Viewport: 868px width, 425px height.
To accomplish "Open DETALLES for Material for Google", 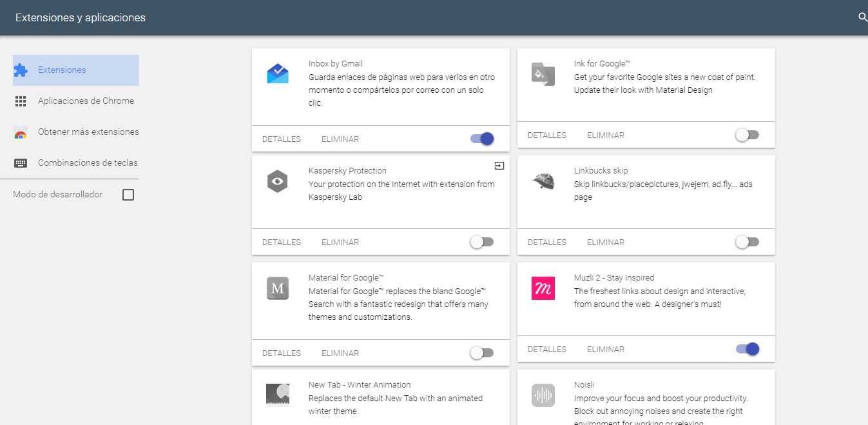I will 282,353.
